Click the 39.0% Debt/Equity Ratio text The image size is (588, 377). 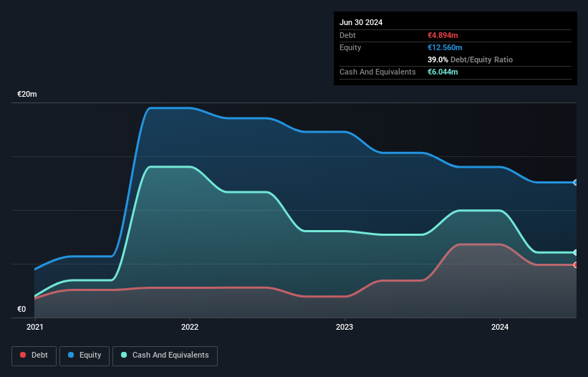click(470, 59)
